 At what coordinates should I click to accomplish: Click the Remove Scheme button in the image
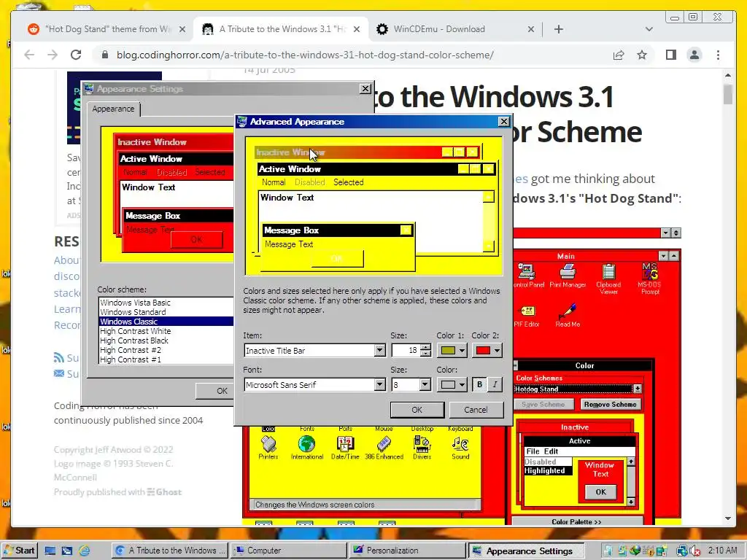pyautogui.click(x=611, y=404)
